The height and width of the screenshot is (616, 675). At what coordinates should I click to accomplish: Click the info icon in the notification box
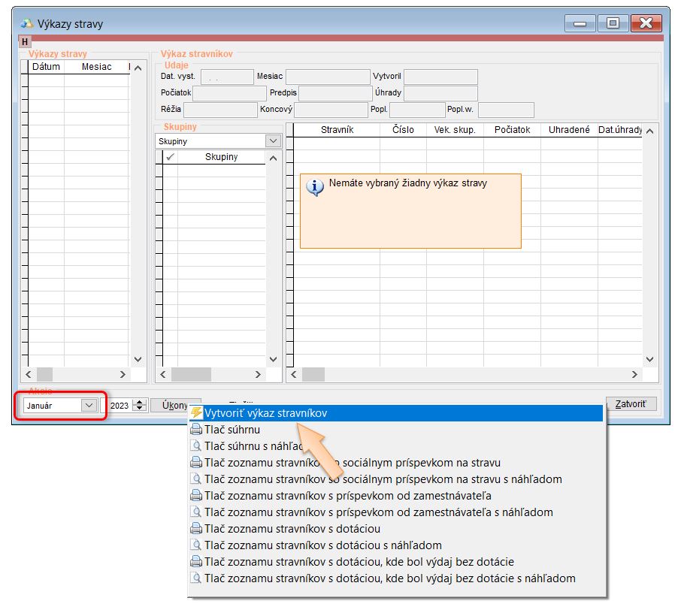pyautogui.click(x=316, y=188)
